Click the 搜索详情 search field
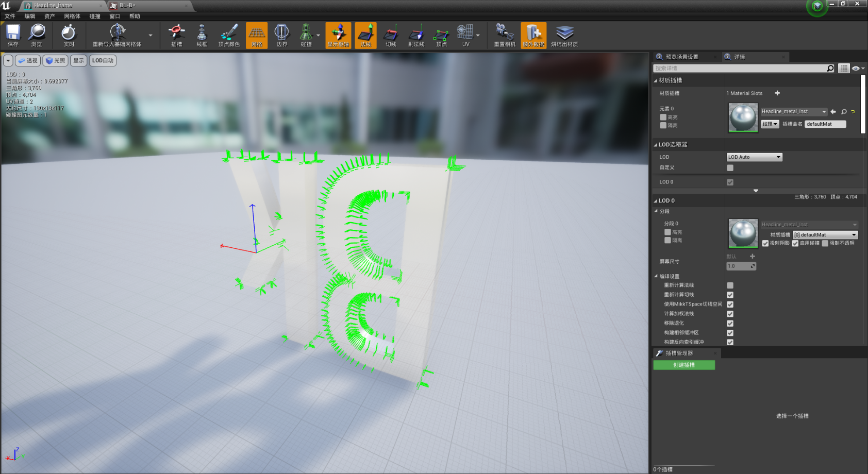 [x=740, y=68]
